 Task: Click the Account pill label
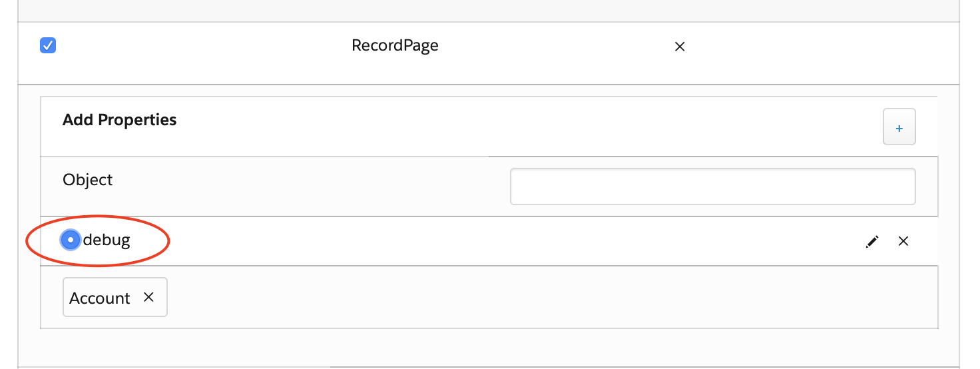coord(100,298)
